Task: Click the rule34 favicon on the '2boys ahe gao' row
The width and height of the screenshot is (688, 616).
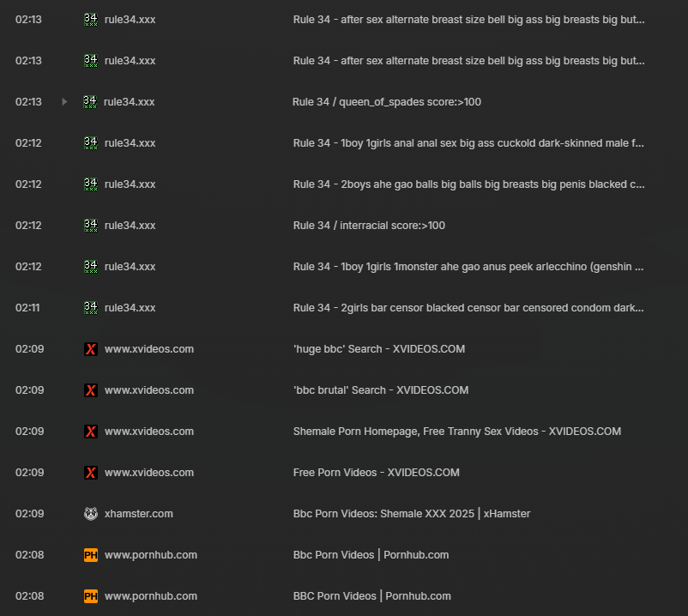Action: click(91, 184)
